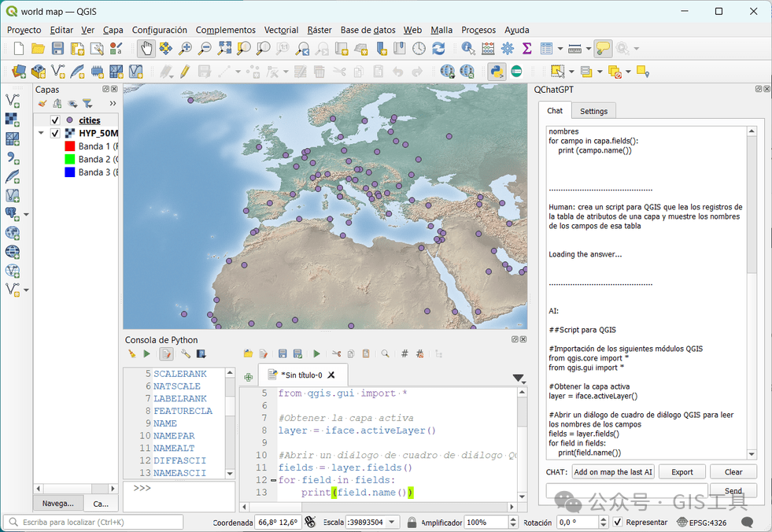
Task: Save project with the floppy disk icon
Action: pyautogui.click(x=57, y=48)
